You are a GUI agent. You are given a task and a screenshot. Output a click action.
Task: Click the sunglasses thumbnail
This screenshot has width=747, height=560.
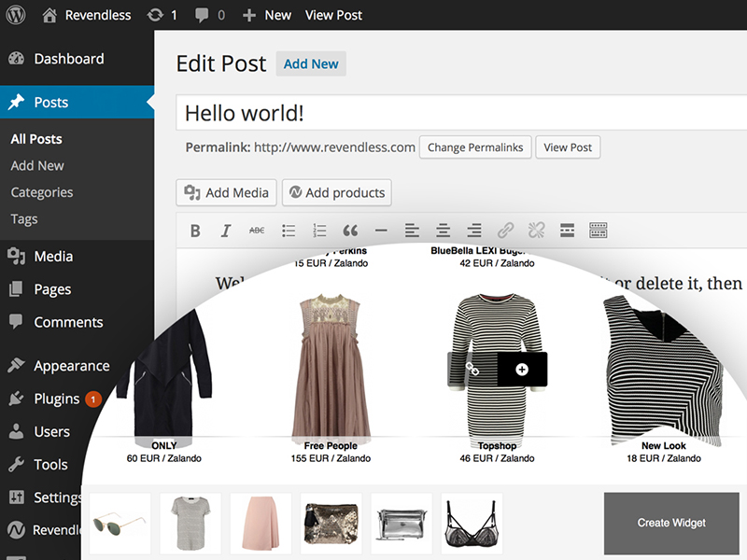(120, 523)
